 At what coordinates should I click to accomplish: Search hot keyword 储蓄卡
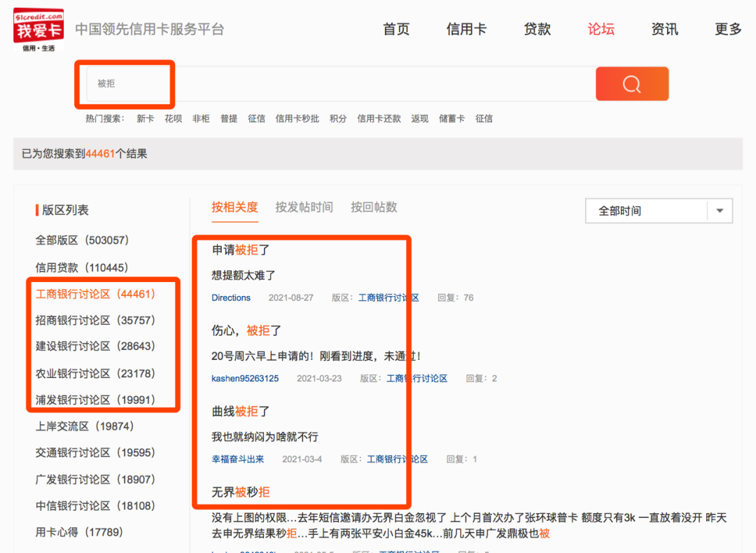(x=451, y=118)
